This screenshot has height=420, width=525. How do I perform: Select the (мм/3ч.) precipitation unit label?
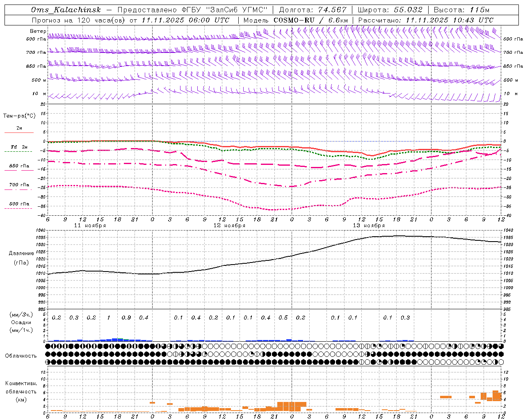tap(21, 315)
